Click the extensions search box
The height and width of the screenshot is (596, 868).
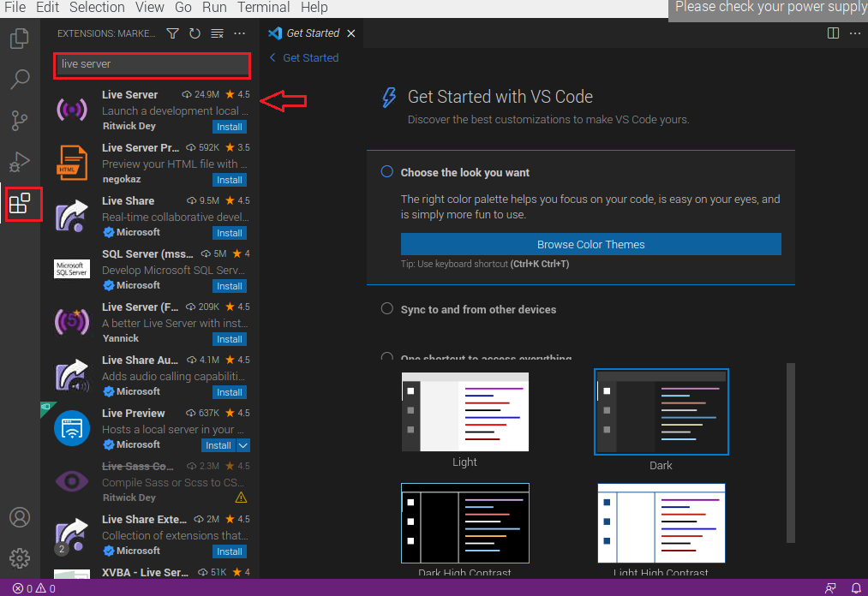coord(152,64)
